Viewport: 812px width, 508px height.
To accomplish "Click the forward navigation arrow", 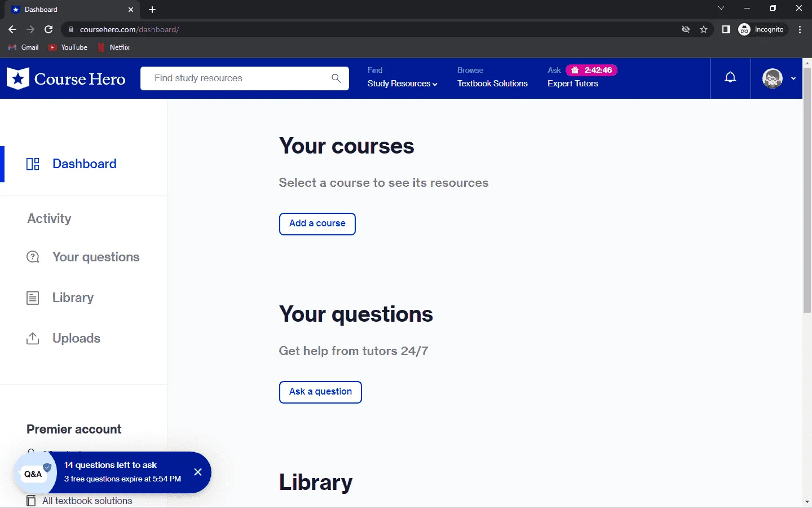I will click(x=30, y=29).
